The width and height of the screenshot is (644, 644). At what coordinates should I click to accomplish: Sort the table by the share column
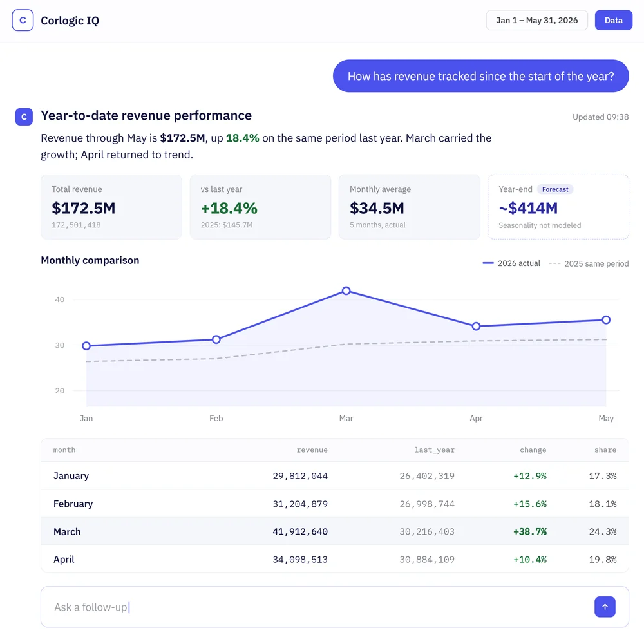click(605, 450)
